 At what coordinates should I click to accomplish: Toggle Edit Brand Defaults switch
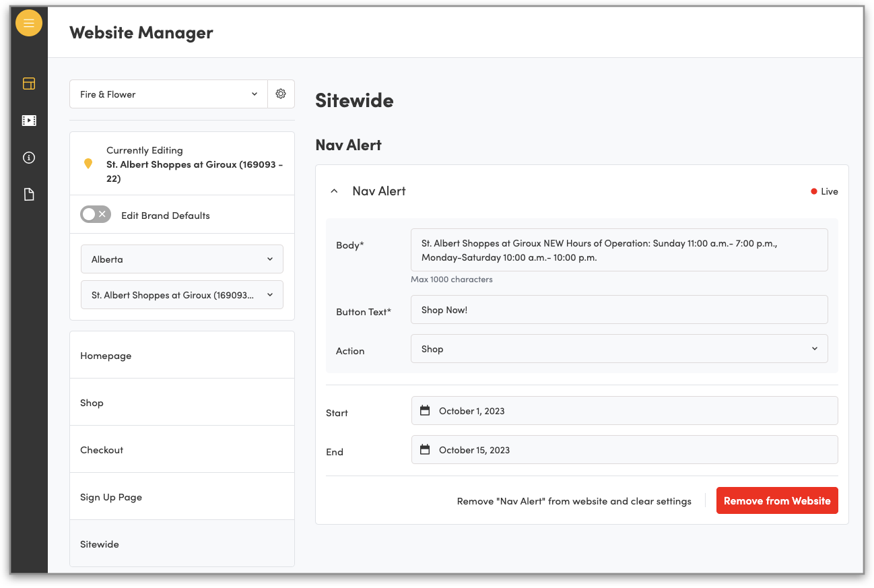[x=95, y=215]
